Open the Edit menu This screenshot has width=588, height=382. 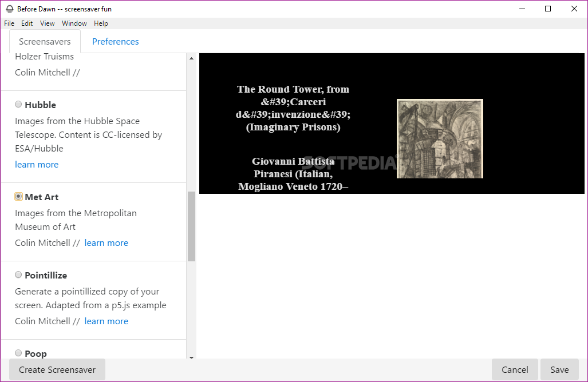[x=27, y=23]
